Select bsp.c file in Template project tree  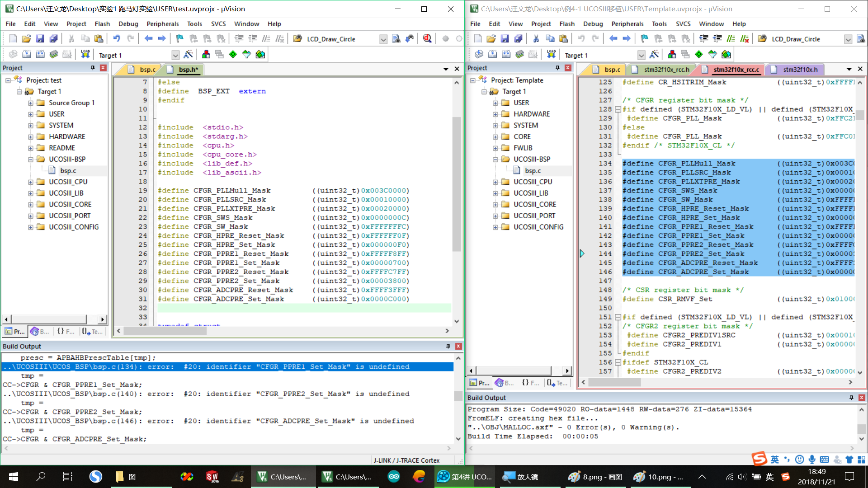(x=533, y=171)
